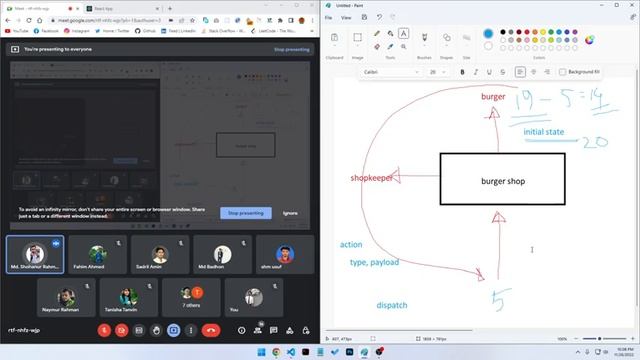This screenshot has height=360, width=640.
Task: Expand the Chrome bookmarks overflow chevron
Action: [312, 31]
